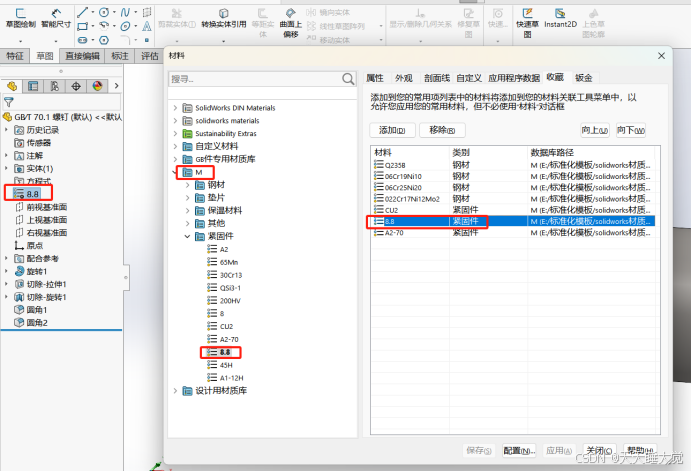This screenshot has height=472, width=692.
Task: Expand the 钢材 folder
Action: 188,185
